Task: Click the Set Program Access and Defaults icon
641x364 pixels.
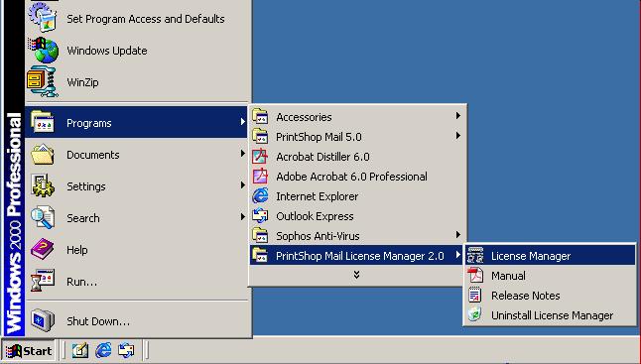Action: (x=43, y=17)
